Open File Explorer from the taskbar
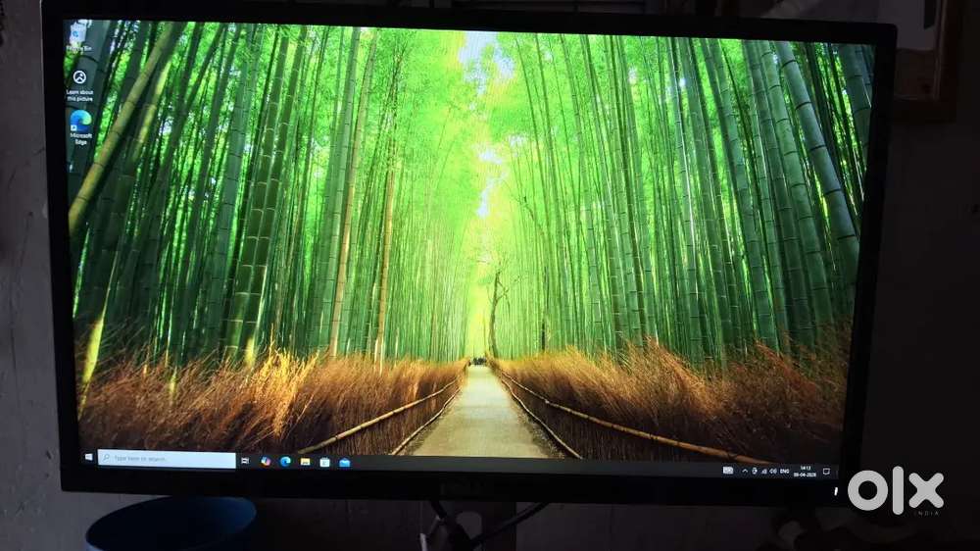This screenshot has height=551, width=980. (x=305, y=462)
